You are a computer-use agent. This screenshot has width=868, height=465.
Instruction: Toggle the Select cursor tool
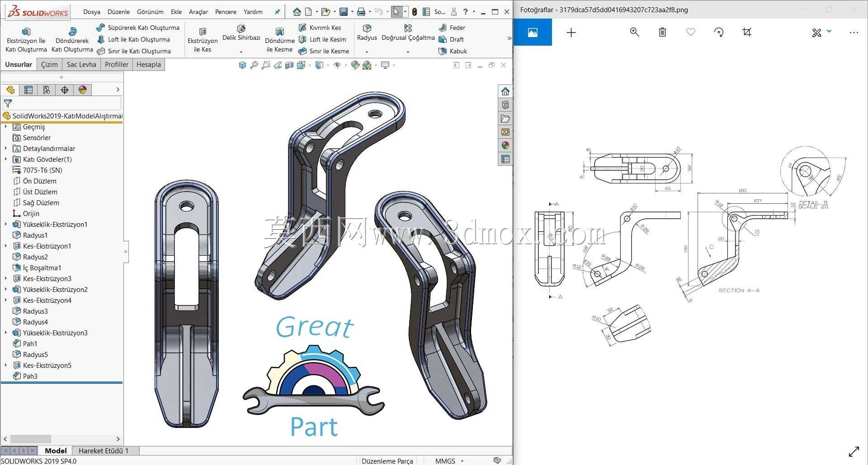[x=396, y=12]
